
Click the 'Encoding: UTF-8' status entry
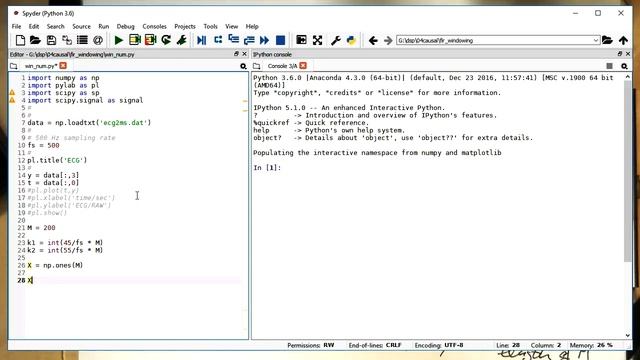439,345
